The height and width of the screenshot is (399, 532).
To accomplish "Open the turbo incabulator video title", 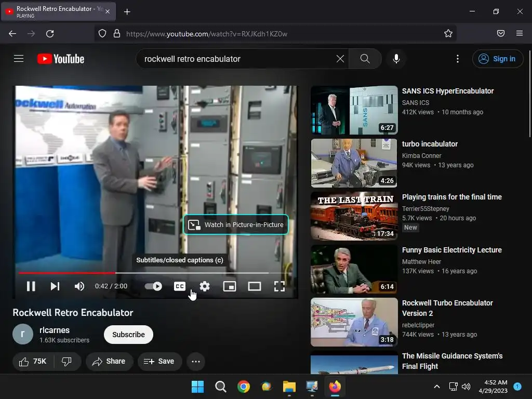I will click(x=430, y=144).
